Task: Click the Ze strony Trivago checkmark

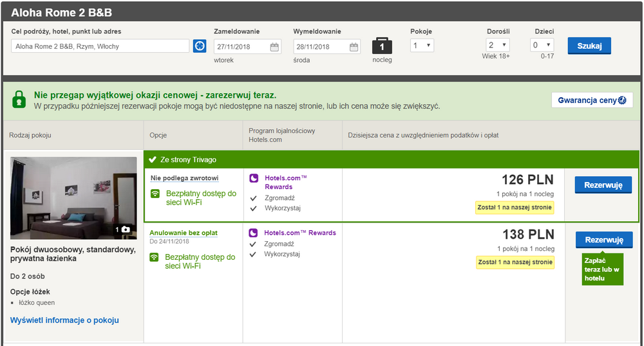Action: point(153,159)
